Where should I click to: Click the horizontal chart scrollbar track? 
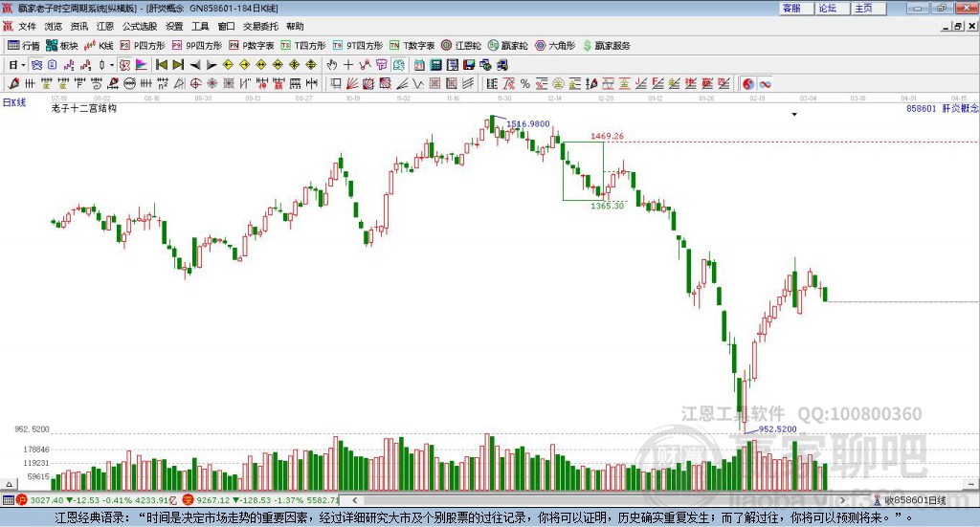[599, 500]
